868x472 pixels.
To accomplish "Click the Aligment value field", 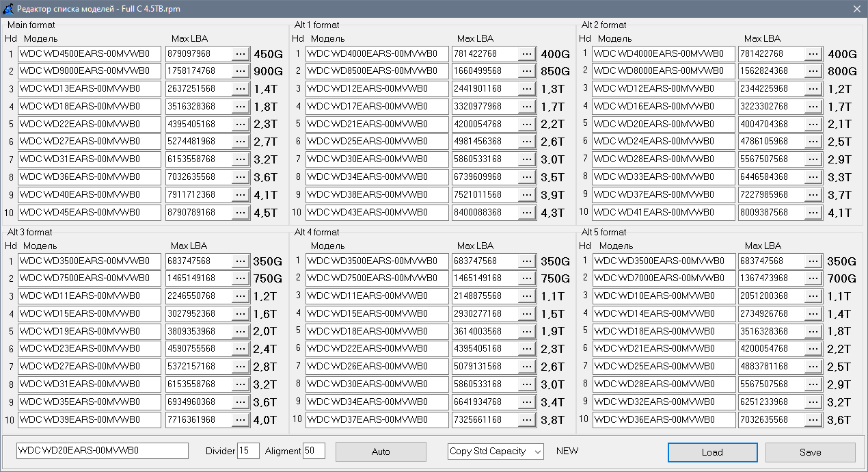I will tap(314, 451).
